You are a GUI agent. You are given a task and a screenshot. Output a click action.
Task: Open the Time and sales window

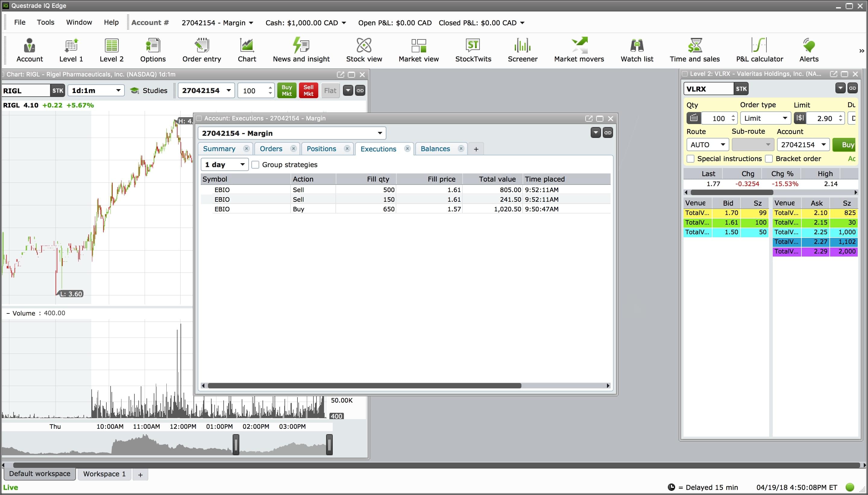point(694,50)
